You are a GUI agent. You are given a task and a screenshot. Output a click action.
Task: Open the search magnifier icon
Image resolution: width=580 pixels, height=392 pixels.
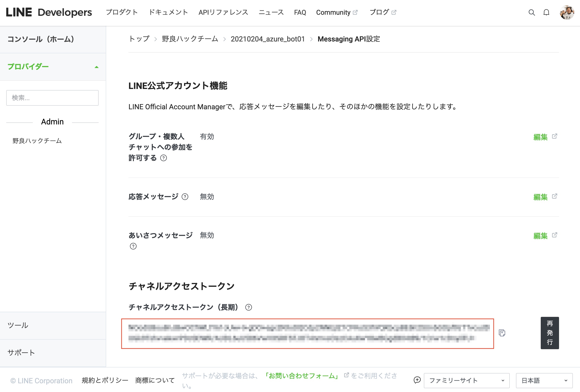click(x=531, y=12)
